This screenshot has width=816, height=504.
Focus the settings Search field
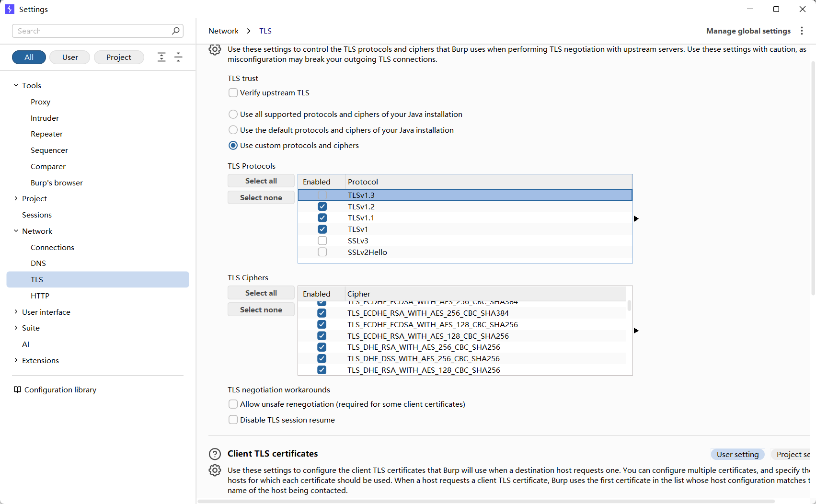[x=98, y=31]
